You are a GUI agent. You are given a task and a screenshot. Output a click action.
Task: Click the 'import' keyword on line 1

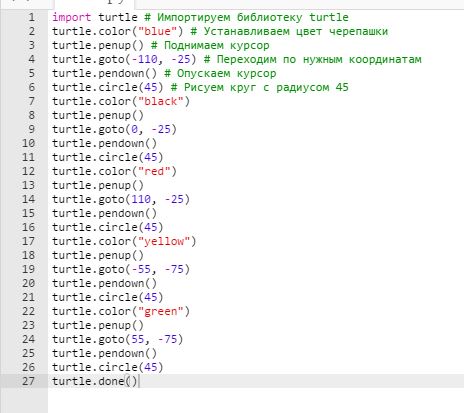pos(72,17)
